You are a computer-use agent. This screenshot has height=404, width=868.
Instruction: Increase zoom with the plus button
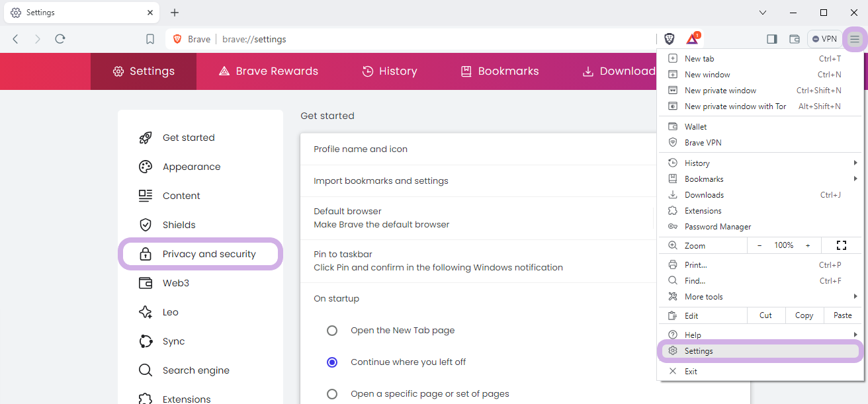tap(808, 245)
